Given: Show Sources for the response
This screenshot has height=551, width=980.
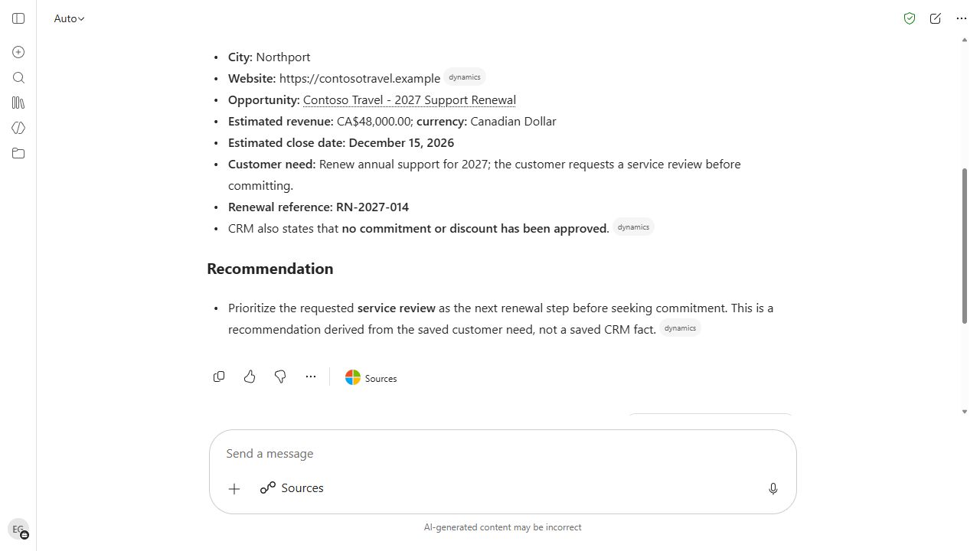Looking at the screenshot, I should (371, 378).
